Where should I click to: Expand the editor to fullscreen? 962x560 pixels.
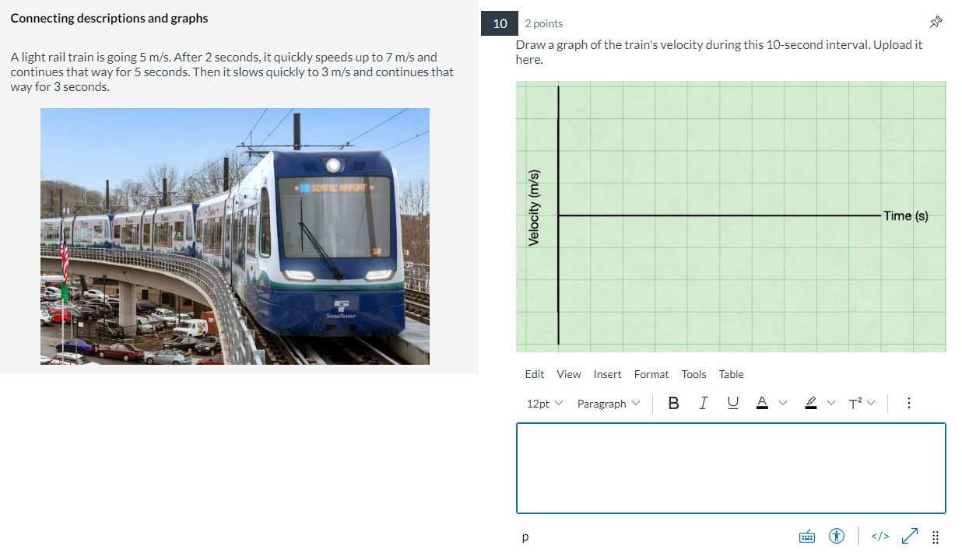click(909, 536)
